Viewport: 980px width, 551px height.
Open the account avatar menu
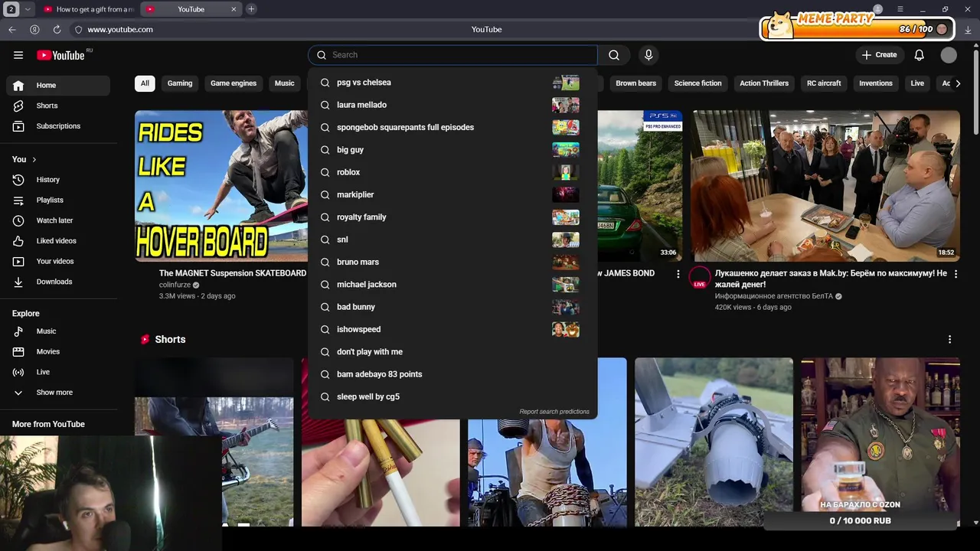949,55
